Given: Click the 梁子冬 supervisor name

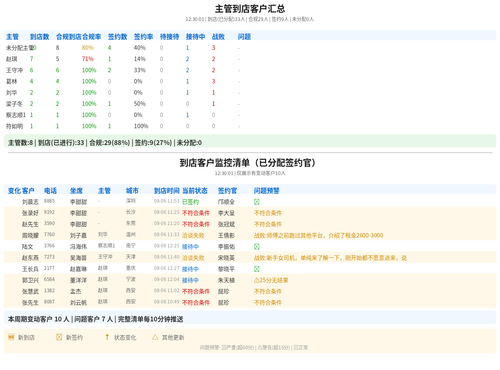Looking at the screenshot, I should click(14, 104).
